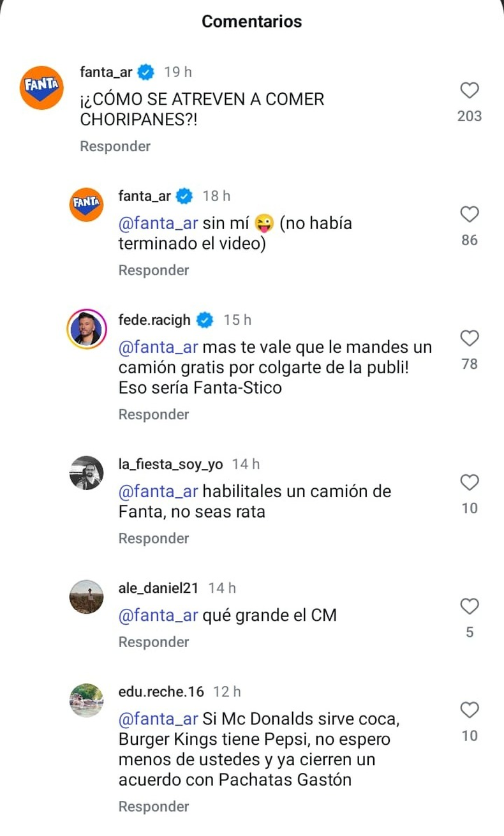
Task: Open edu.reche.16's profile picture
Action: pyautogui.click(x=86, y=700)
